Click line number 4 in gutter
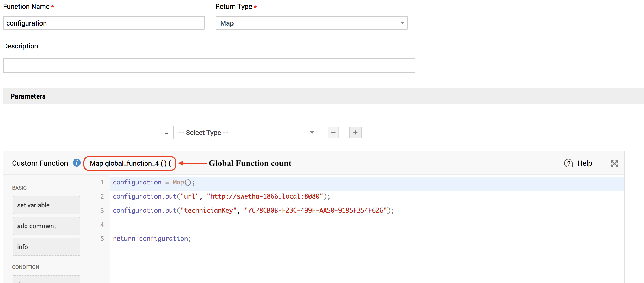The width and height of the screenshot is (644, 283). [x=102, y=225]
